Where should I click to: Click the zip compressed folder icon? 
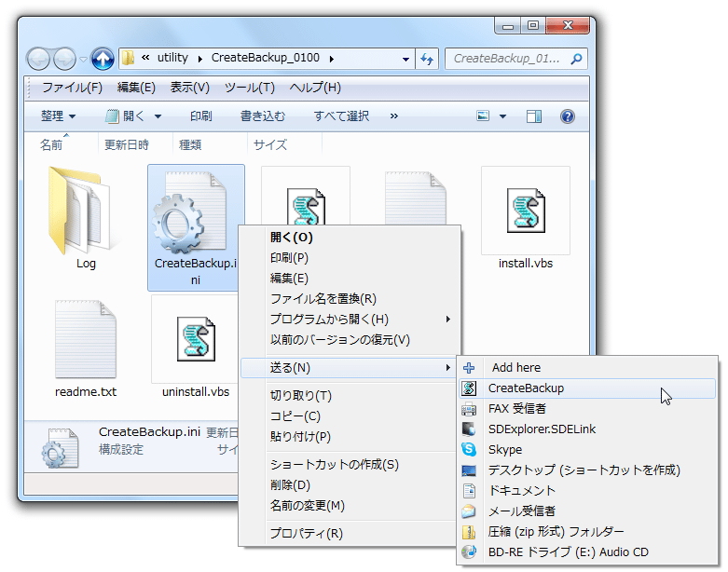tap(469, 532)
